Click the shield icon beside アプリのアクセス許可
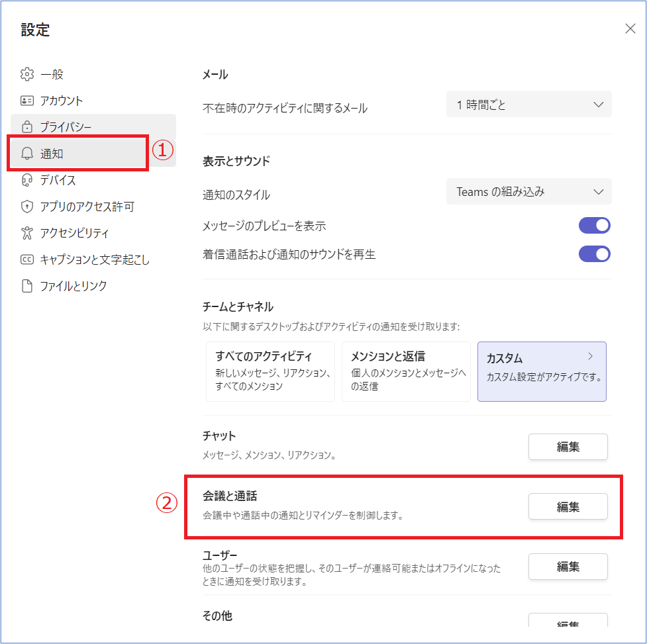The width and height of the screenshot is (647, 644). [27, 207]
